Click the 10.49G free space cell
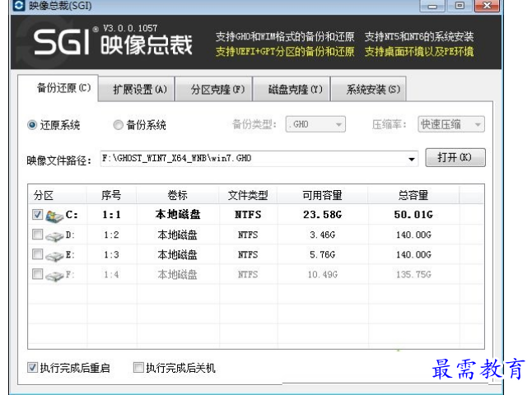Screen dimensions: 532x395 (x=322, y=274)
